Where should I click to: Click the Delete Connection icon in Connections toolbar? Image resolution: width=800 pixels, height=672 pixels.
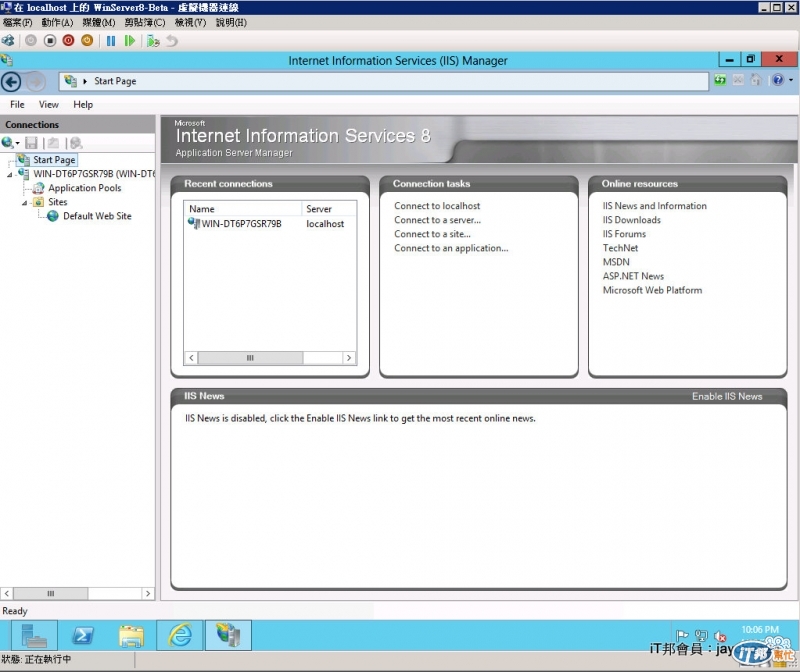coord(76,143)
